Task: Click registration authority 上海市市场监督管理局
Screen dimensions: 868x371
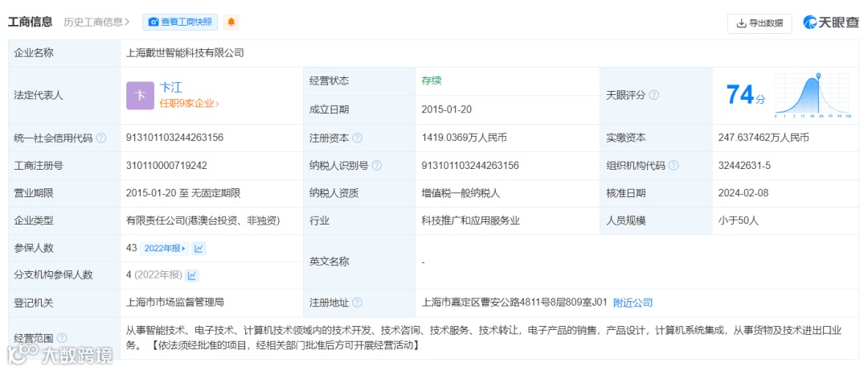Action: point(175,303)
